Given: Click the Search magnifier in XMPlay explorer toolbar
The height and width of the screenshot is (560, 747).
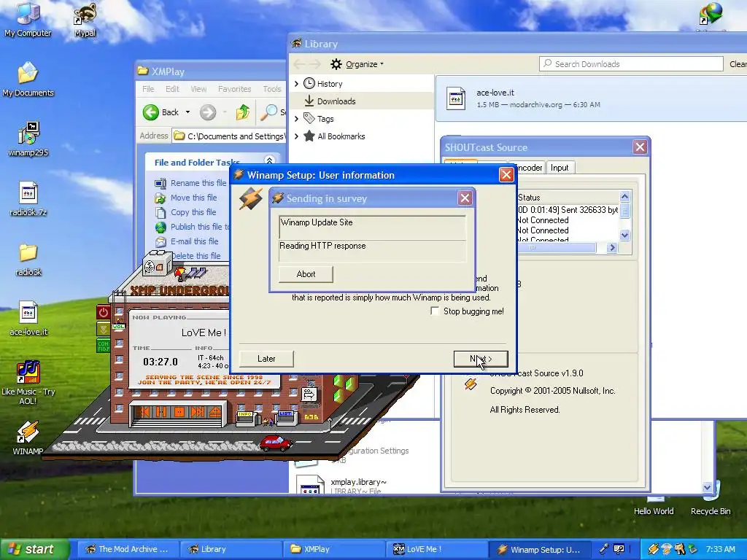Looking at the screenshot, I should click(268, 112).
